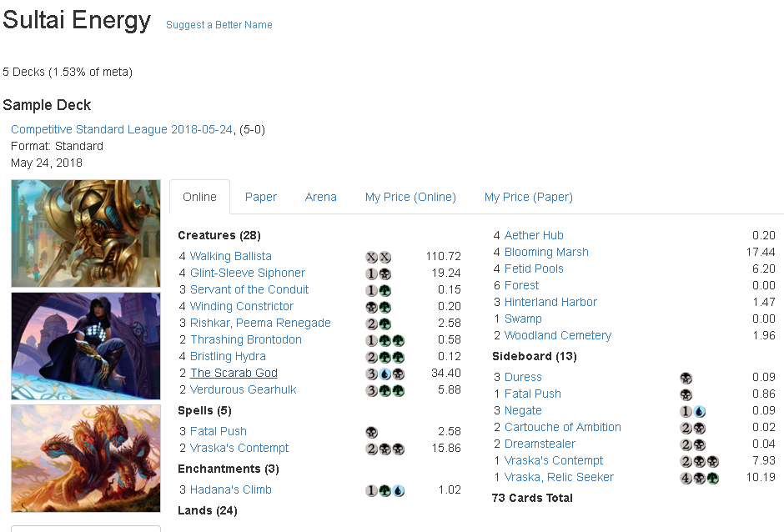Viewport: 784px width, 532px height.
Task: Click Hadana's Climb mana cost icons
Action: click(385, 490)
